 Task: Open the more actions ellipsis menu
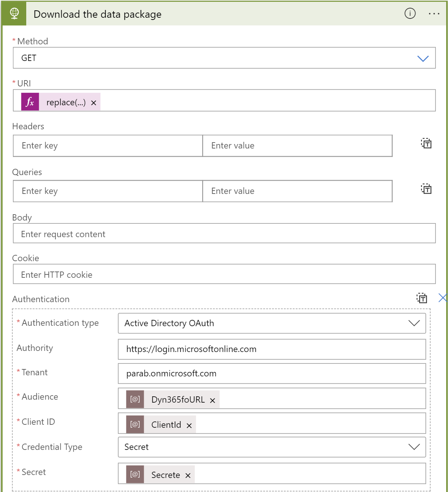(434, 14)
